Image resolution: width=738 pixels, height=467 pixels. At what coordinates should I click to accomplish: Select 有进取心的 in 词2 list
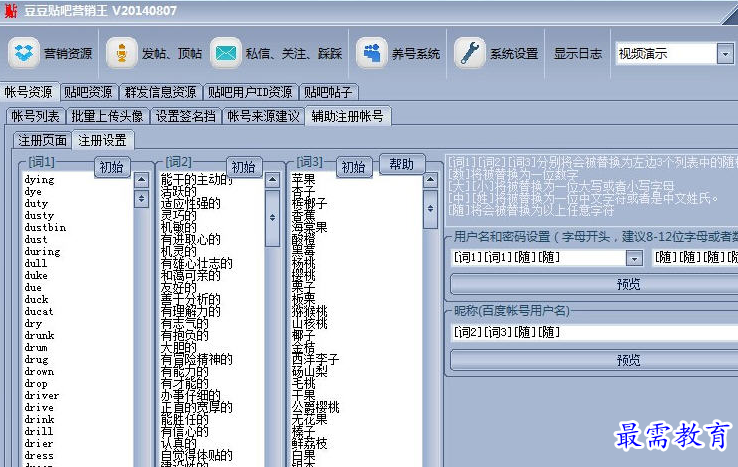[x=191, y=240]
